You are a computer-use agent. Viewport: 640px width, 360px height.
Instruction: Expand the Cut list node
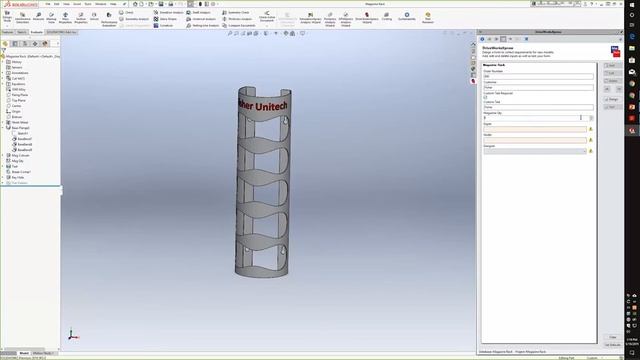tap(3, 78)
